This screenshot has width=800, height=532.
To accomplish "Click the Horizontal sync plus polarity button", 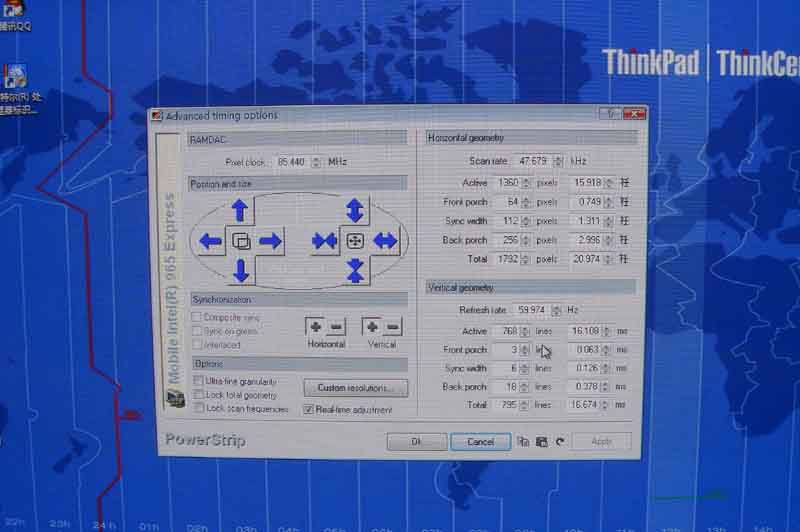I will coord(316,327).
